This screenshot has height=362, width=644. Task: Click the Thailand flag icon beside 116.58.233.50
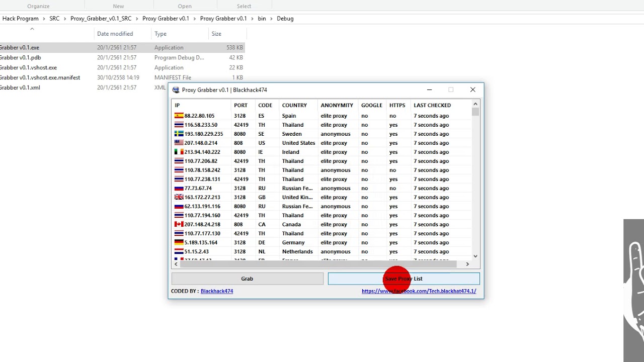(179, 125)
